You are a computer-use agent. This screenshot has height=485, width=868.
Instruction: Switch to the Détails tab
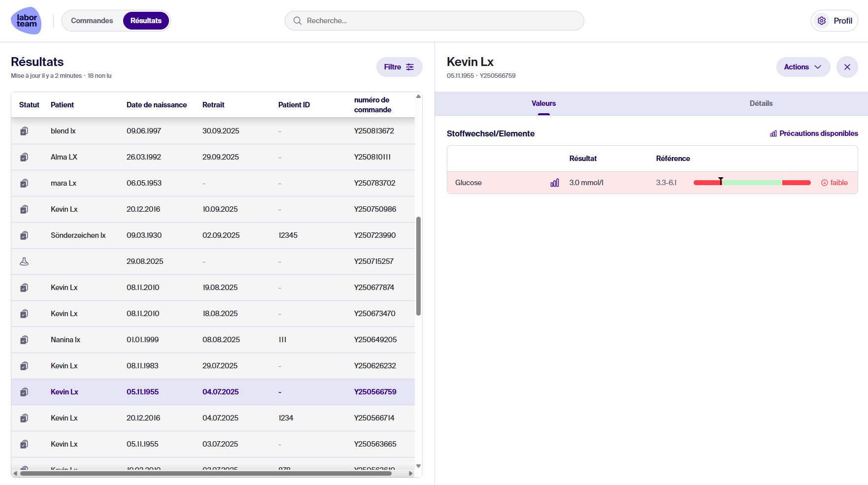coord(761,103)
